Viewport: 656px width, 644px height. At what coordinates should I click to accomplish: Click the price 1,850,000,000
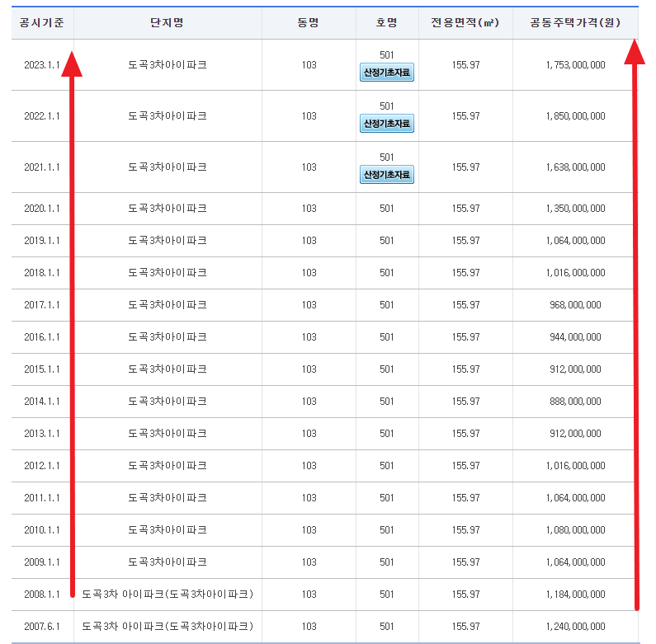pyautogui.click(x=576, y=115)
